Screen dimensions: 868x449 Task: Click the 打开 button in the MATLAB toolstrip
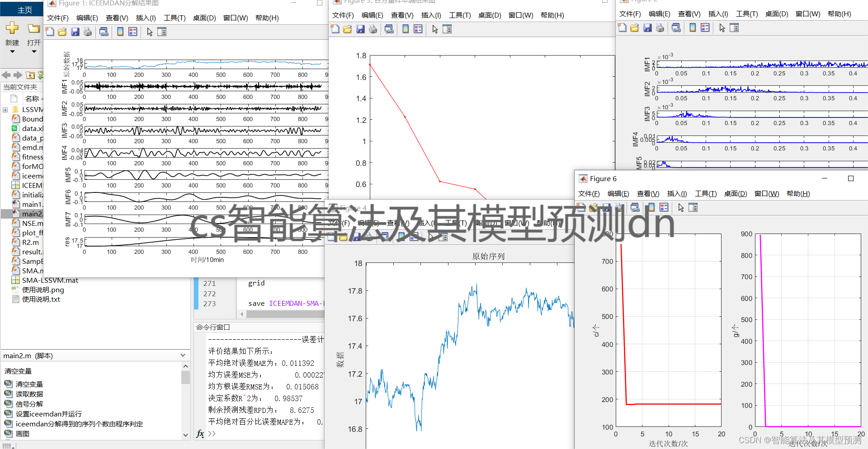(x=33, y=36)
